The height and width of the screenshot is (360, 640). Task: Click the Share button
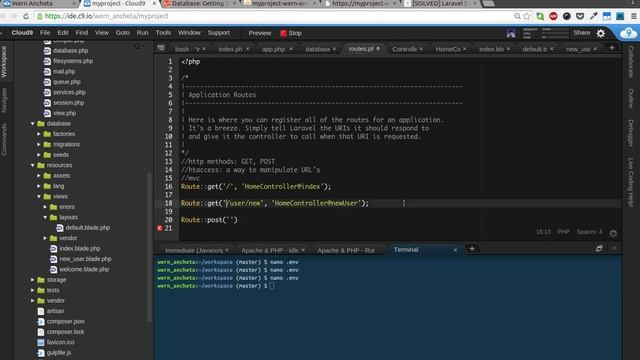click(582, 33)
